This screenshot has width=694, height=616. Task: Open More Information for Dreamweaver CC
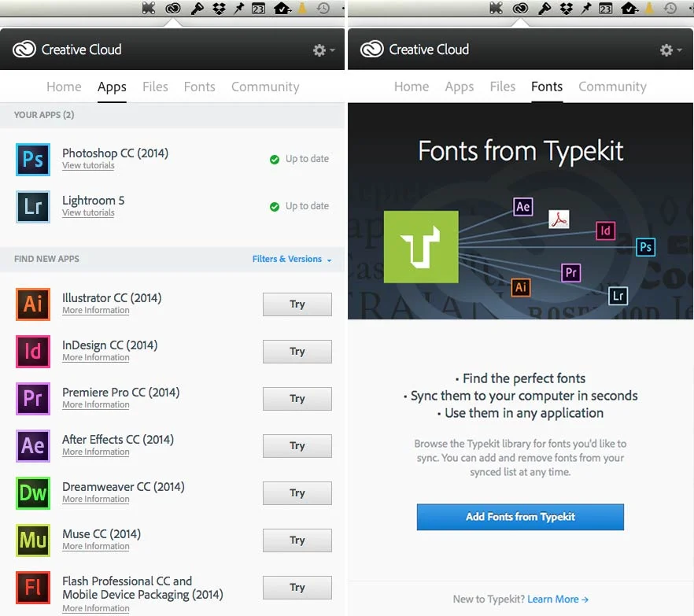(96, 499)
